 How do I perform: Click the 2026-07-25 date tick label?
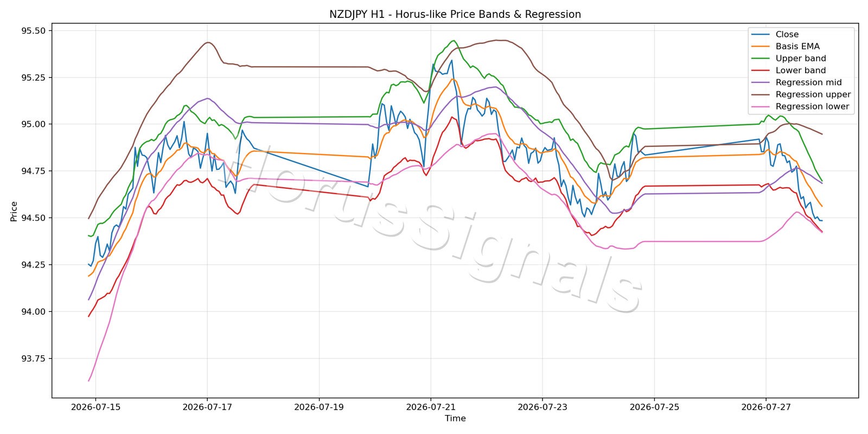pos(654,407)
